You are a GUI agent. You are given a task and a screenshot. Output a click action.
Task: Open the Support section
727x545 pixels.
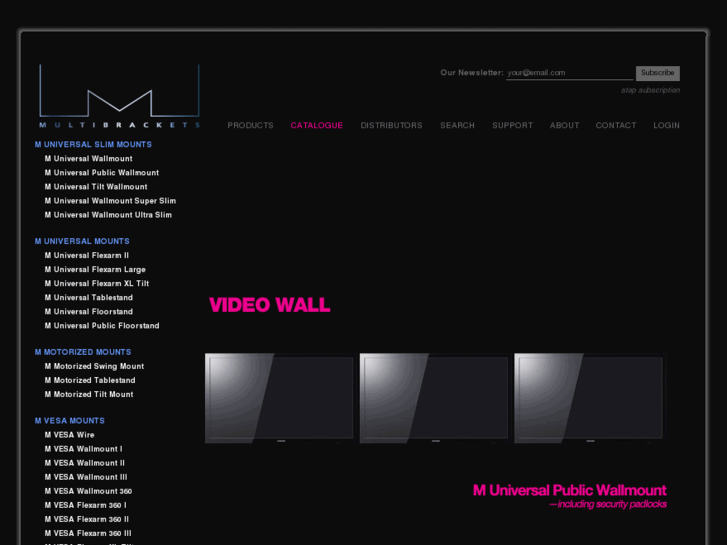[512, 126]
